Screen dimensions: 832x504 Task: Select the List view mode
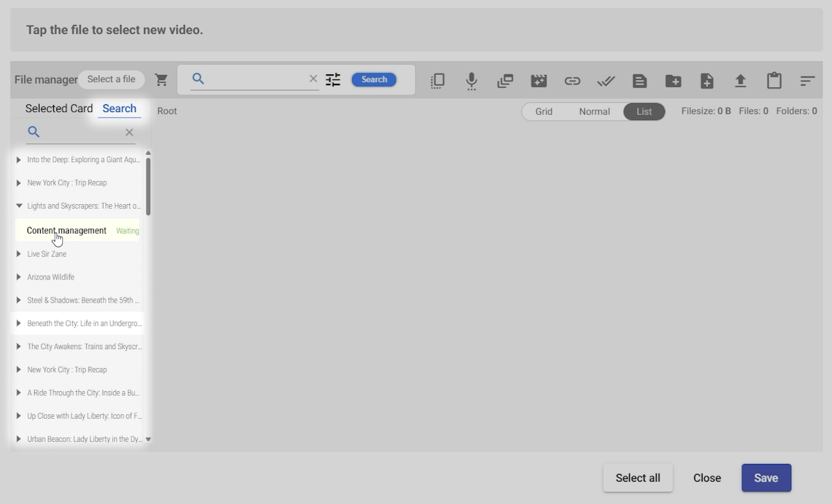coord(644,112)
